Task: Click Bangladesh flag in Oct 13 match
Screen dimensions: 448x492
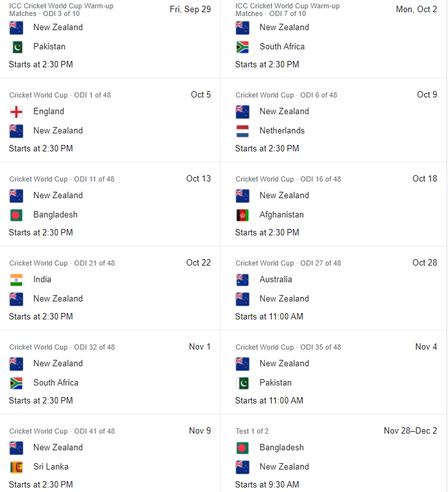Action: (16, 215)
